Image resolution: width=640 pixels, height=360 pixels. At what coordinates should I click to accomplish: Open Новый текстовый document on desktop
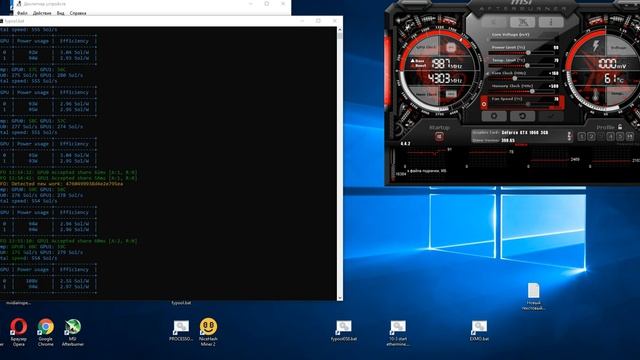click(533, 297)
